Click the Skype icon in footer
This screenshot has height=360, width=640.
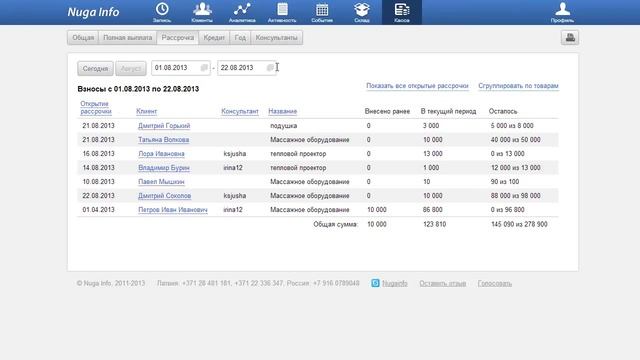coord(375,283)
